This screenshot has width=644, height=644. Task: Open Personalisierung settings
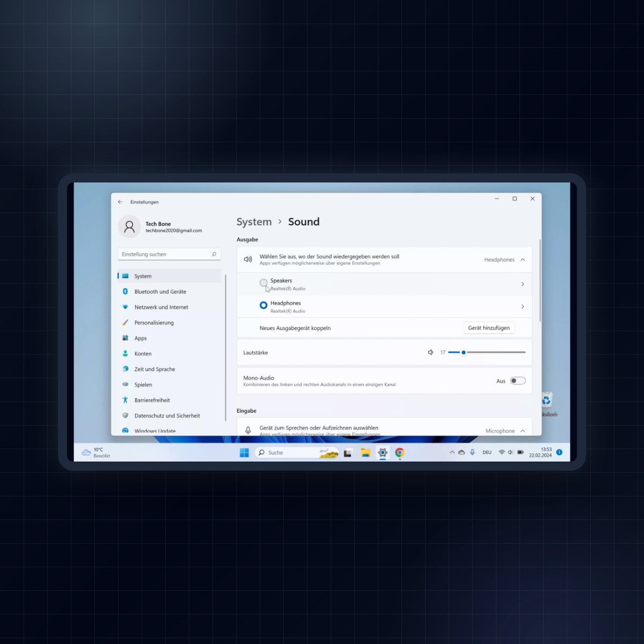click(169, 323)
